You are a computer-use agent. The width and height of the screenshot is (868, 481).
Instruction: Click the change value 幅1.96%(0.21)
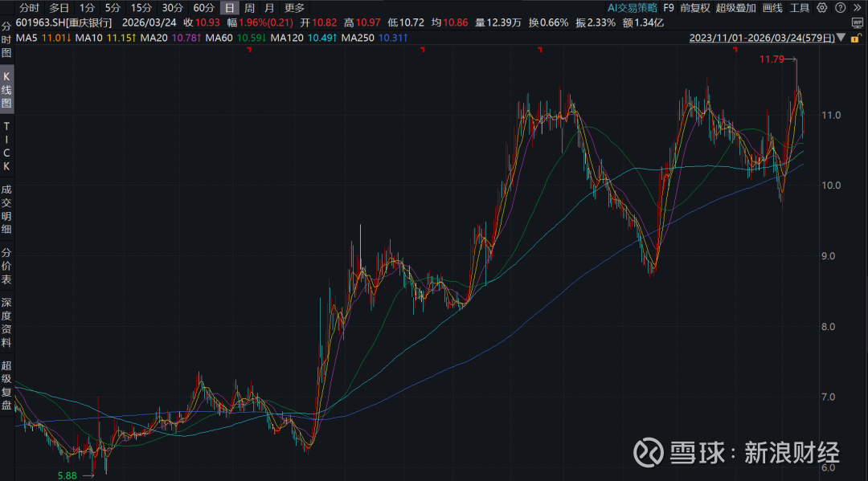(x=260, y=22)
